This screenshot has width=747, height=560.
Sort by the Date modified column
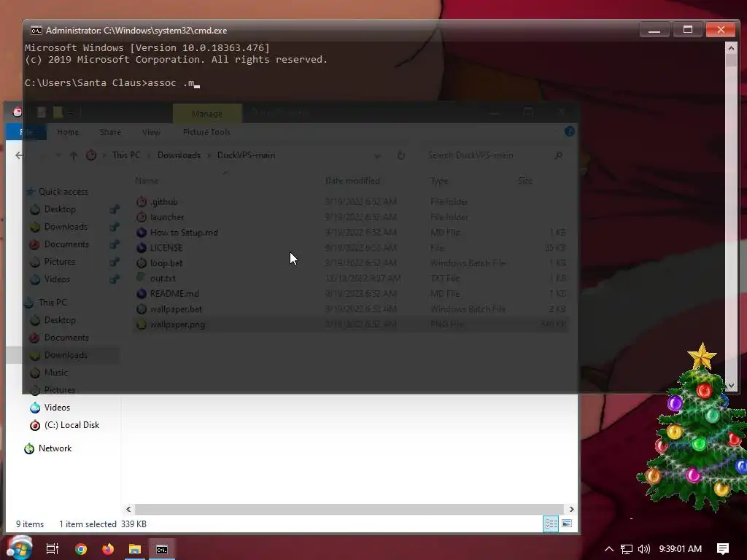tap(352, 181)
